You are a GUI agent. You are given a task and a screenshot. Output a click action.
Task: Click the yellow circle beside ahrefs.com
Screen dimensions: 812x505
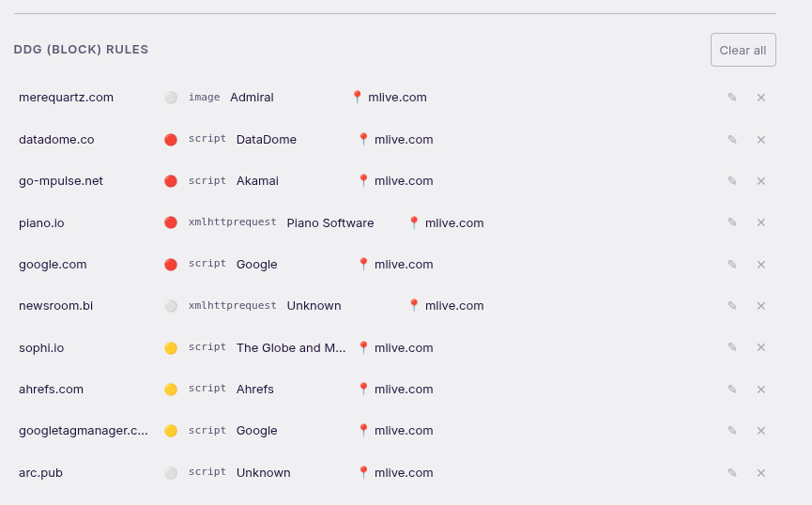pyautogui.click(x=171, y=390)
